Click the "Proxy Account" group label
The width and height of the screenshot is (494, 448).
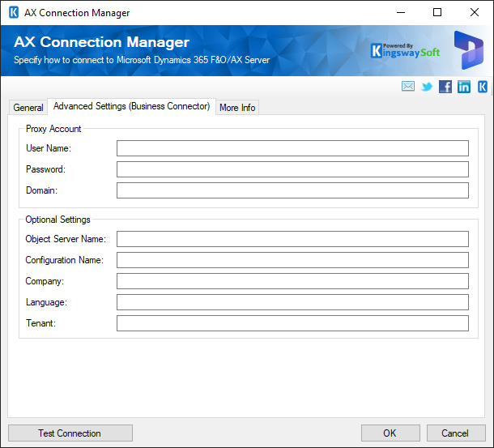[x=53, y=129]
